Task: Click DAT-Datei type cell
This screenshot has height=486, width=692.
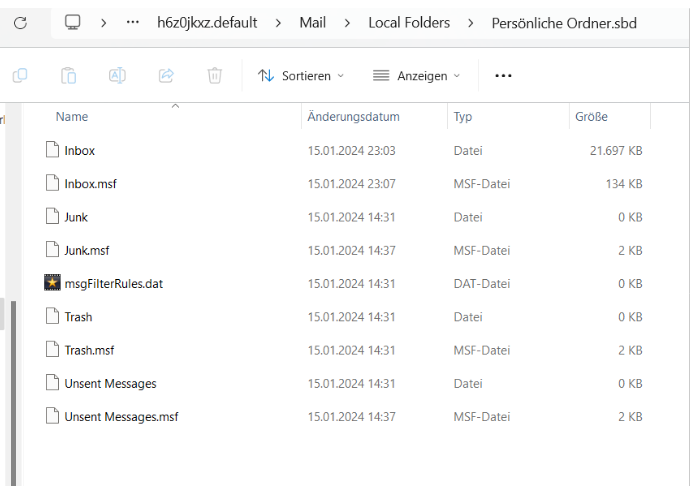Action: point(482,284)
